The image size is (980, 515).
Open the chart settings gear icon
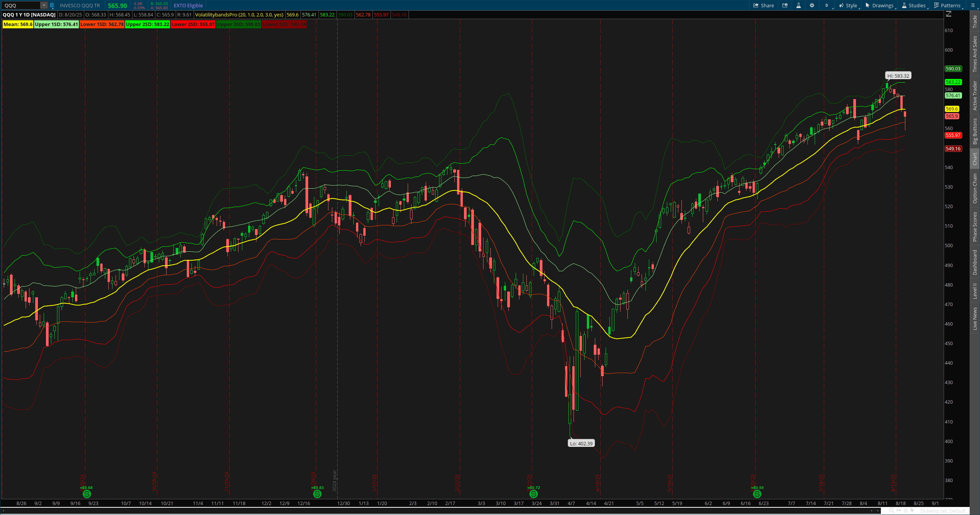(812, 5)
